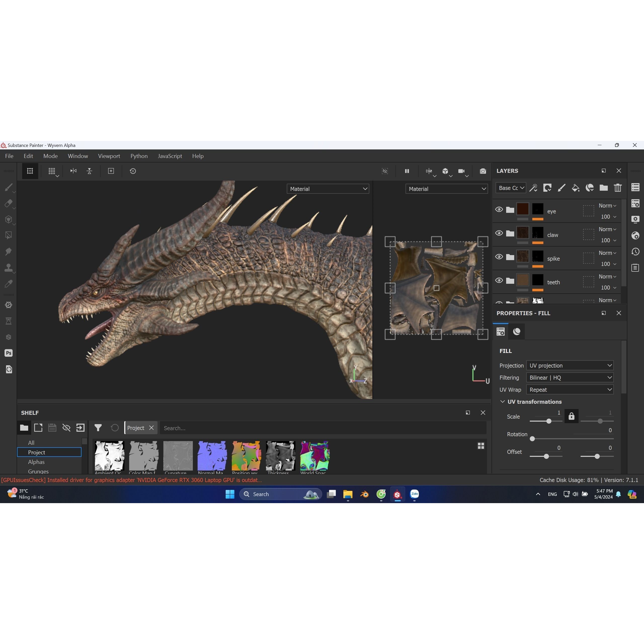Open the 2D viewport Material dropdown
The image size is (644, 644).
click(x=446, y=189)
